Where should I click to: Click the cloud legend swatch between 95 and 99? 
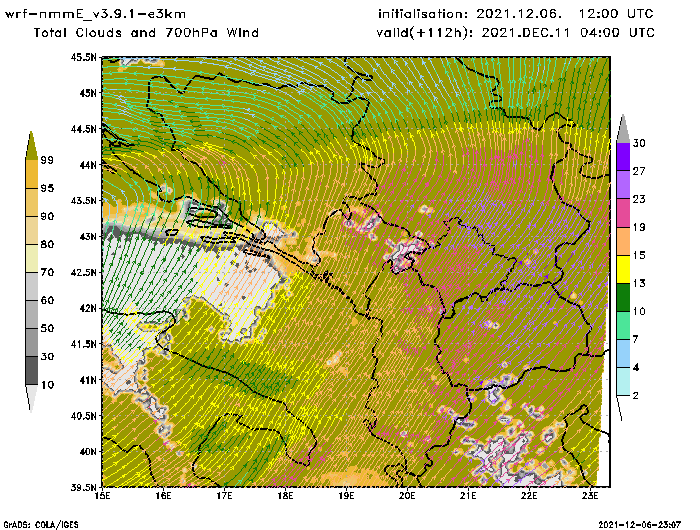pyautogui.click(x=32, y=174)
